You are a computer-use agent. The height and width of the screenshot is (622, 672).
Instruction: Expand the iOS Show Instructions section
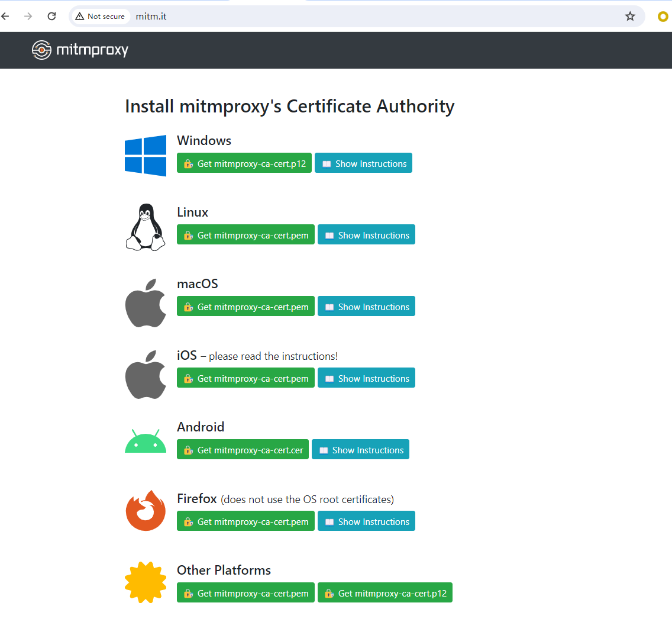pyautogui.click(x=366, y=378)
